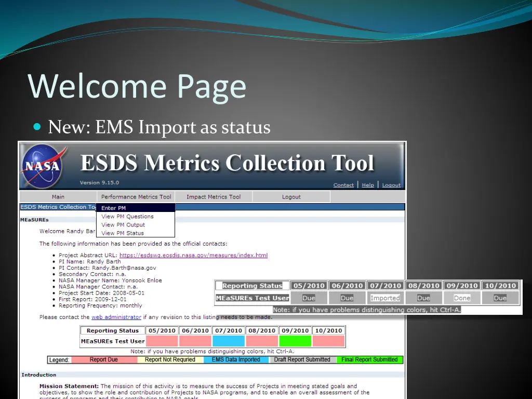
Task: Click the 08/2010 pink status cell
Action: click(262, 341)
